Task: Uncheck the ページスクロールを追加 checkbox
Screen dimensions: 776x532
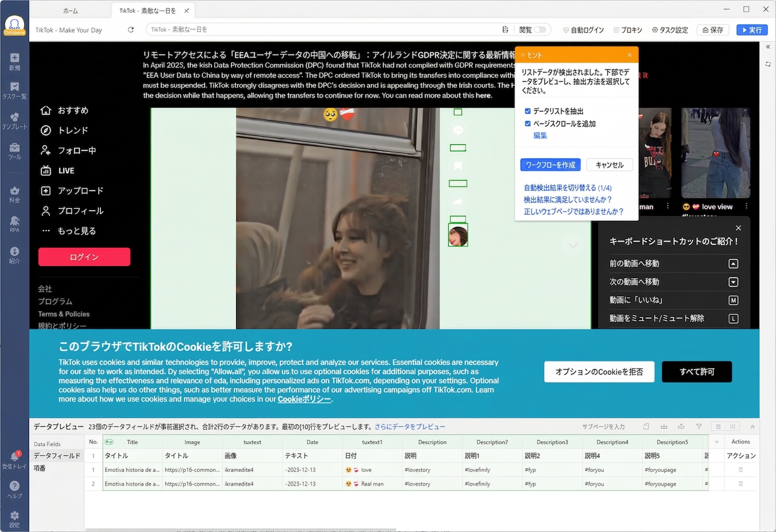Action: 528,124
